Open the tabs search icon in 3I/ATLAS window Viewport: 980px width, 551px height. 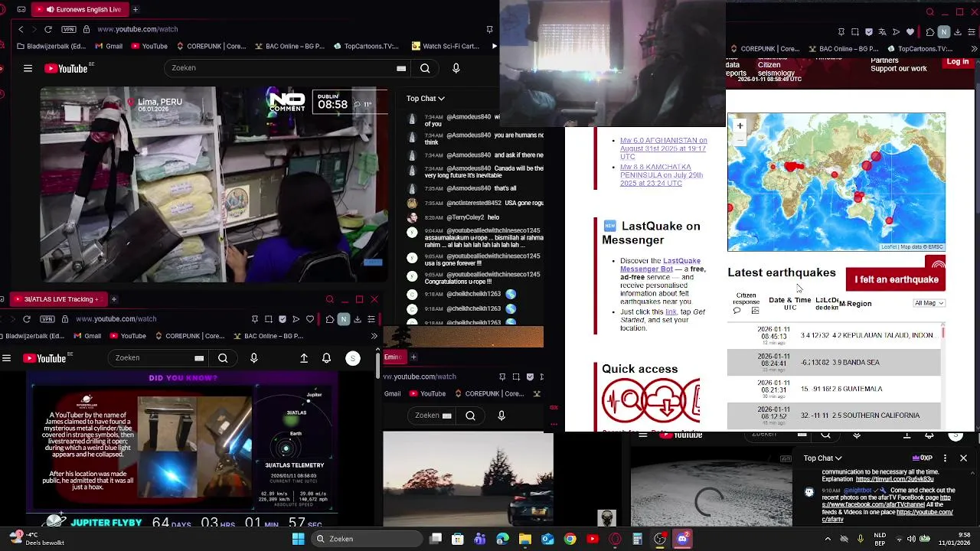[x=329, y=299]
